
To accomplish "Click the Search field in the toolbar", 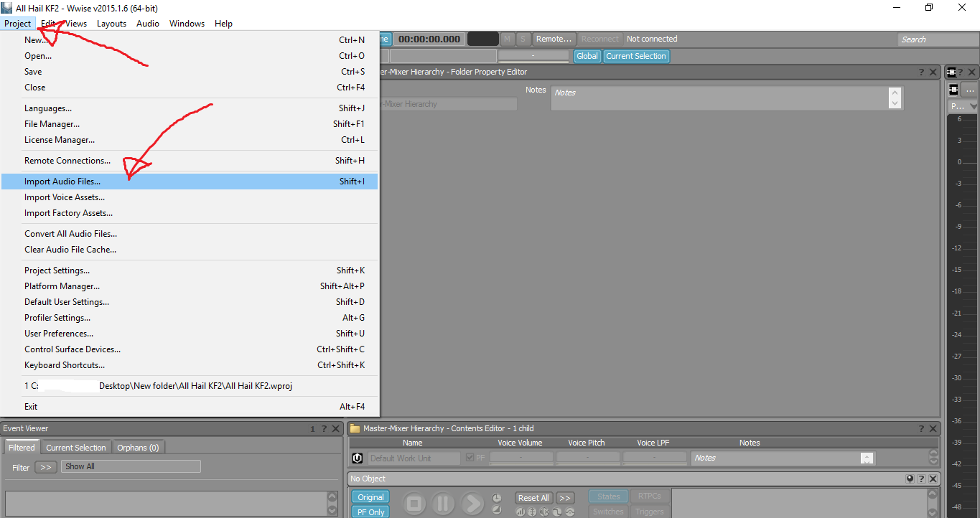I will tap(938, 39).
